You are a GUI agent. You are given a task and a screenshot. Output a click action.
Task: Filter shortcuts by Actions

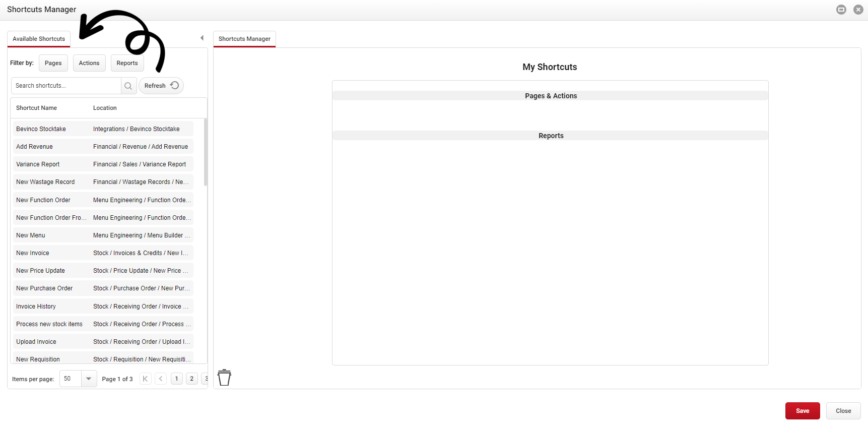(89, 63)
